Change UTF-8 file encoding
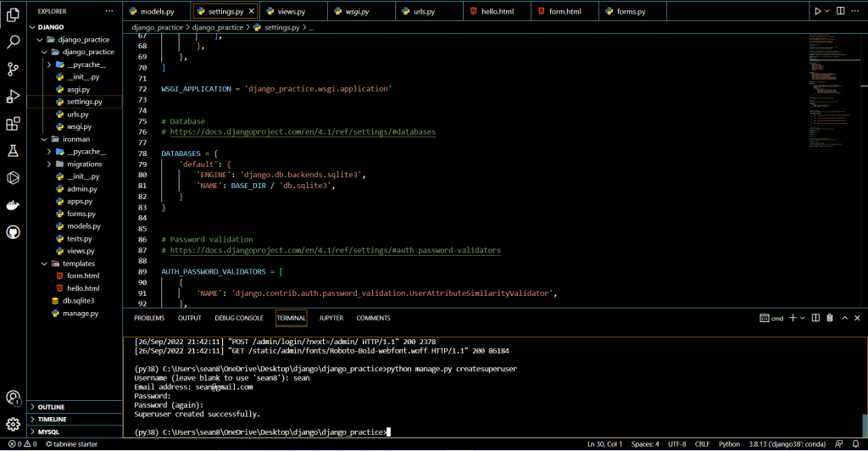The height and width of the screenshot is (451, 868). click(x=676, y=444)
